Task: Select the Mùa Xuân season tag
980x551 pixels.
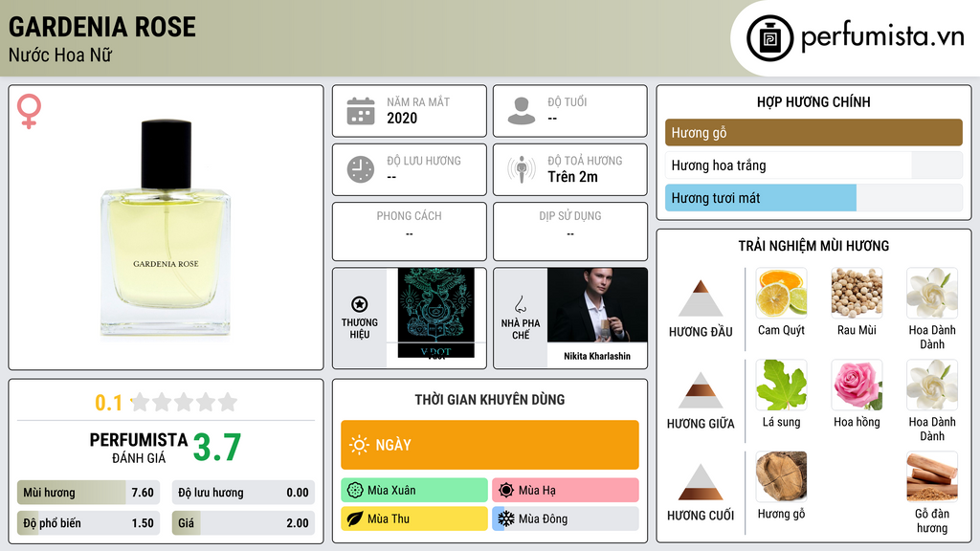Action: (x=413, y=491)
